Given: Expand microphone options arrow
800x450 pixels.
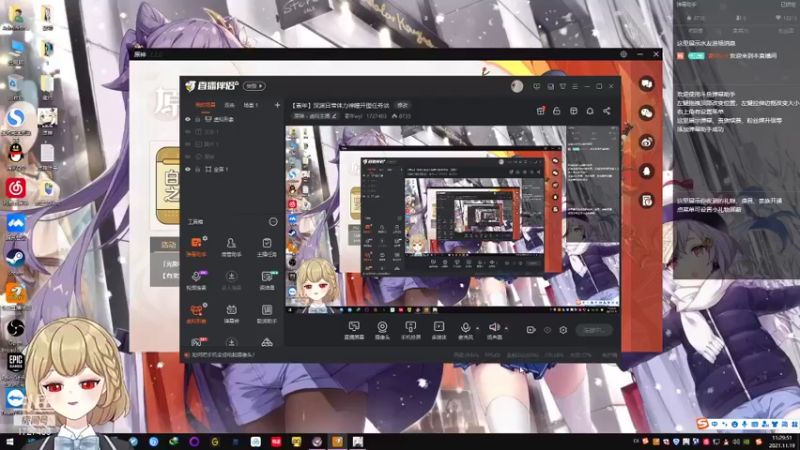Looking at the screenshot, I should coord(477,328).
